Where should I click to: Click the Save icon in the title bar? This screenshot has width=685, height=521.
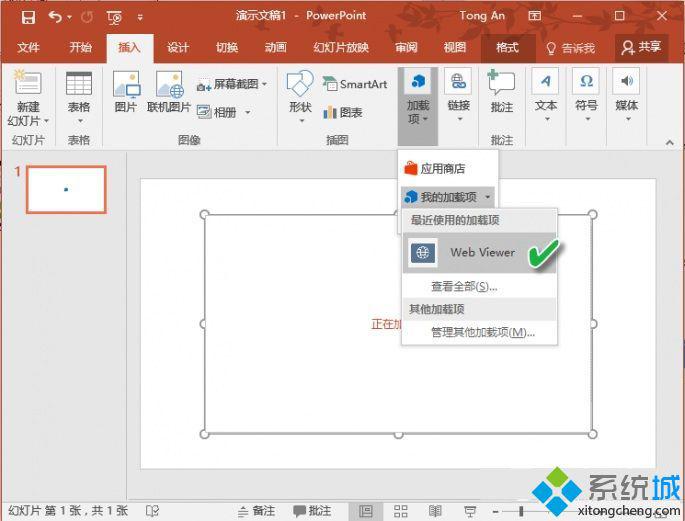[28, 17]
